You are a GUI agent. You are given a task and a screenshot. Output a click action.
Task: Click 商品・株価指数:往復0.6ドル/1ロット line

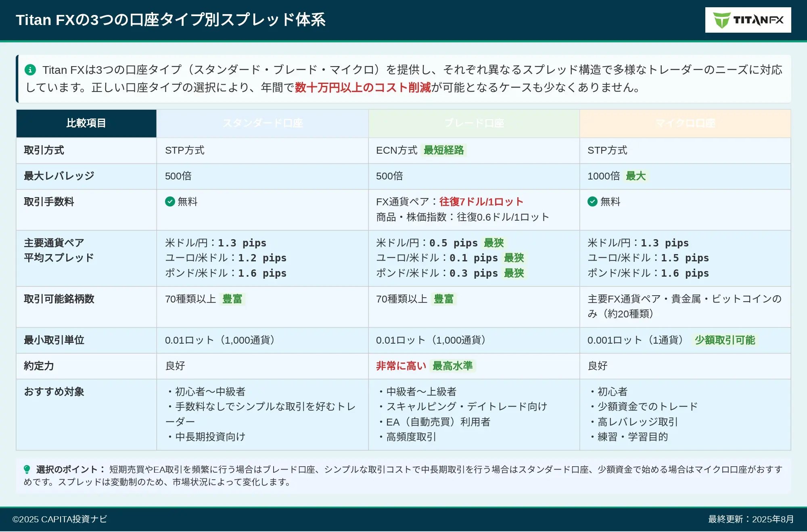click(x=463, y=217)
